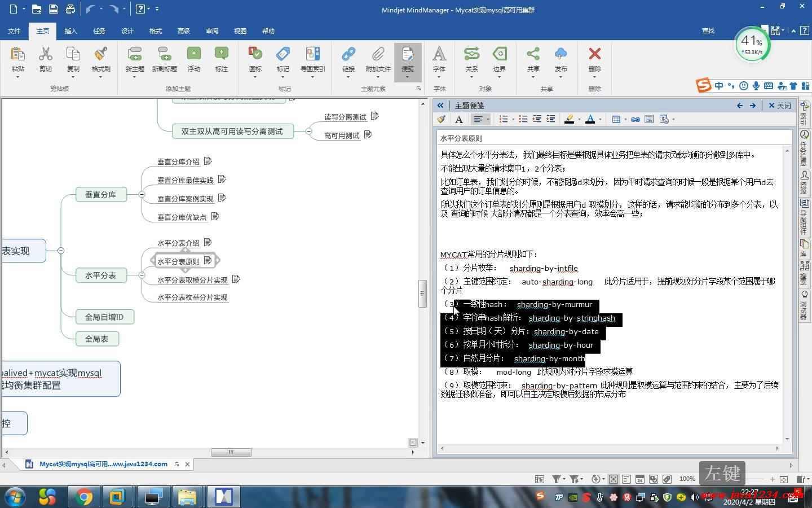Image resolution: width=812 pixels, height=508 pixels.
Task: Click the Save icon in quick access toolbar
Action: pos(53,9)
